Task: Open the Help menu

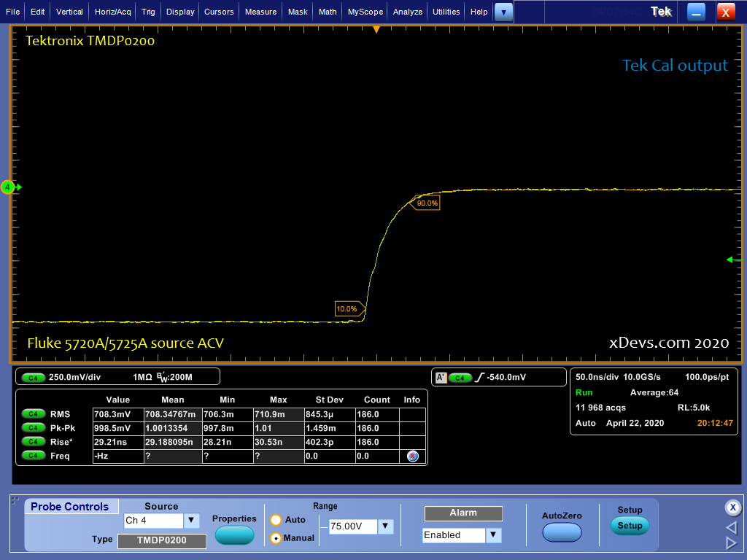Action: pyautogui.click(x=479, y=12)
